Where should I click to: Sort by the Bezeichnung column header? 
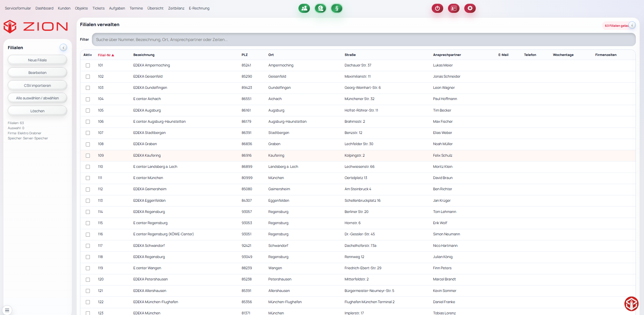(144, 55)
